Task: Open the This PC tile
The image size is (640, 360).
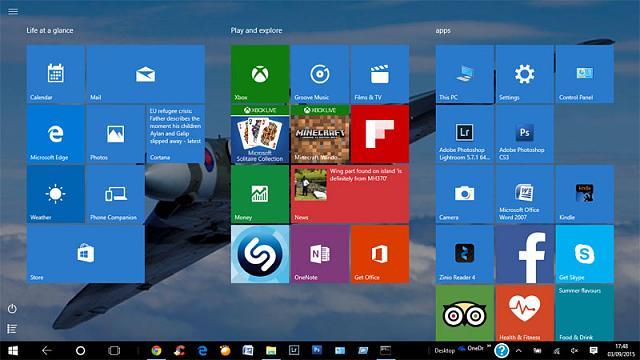Action: click(x=464, y=74)
